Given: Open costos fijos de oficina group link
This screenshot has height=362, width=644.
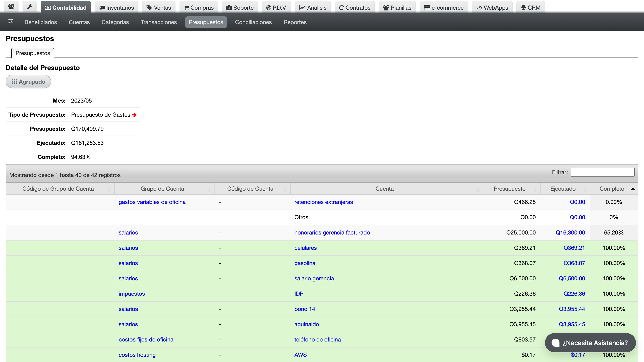Looking at the screenshot, I should (146, 339).
